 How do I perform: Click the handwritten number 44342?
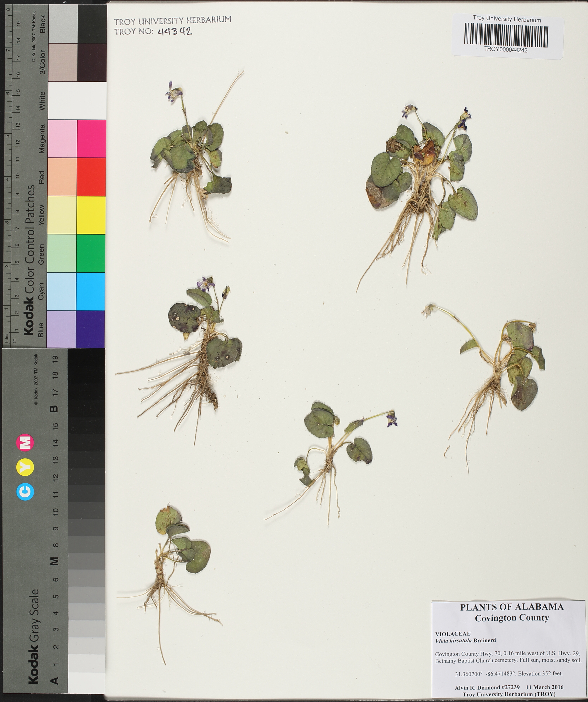click(175, 32)
